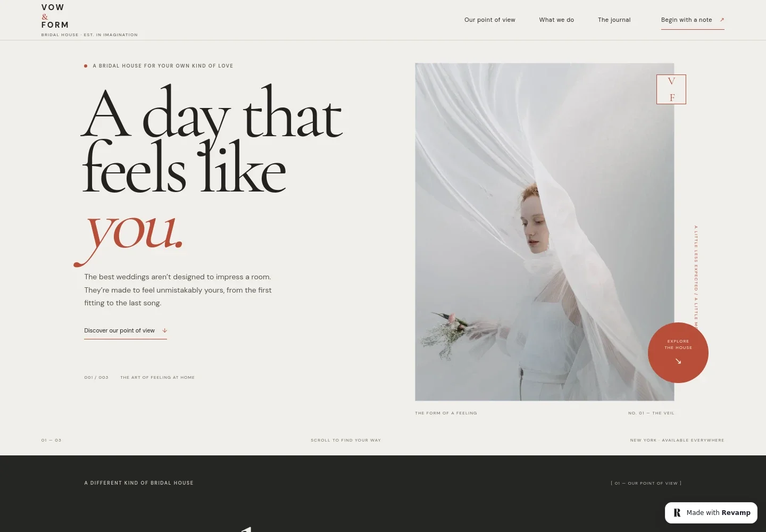This screenshot has height=532, width=766.
Task: Click the '01 — 03' page indicator
Action: [51, 440]
